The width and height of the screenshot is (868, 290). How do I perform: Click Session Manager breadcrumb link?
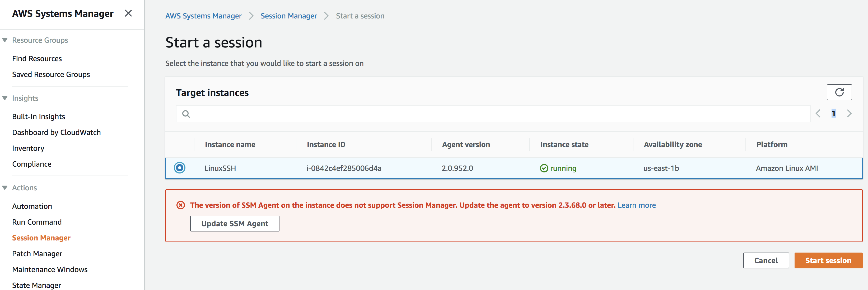click(288, 16)
